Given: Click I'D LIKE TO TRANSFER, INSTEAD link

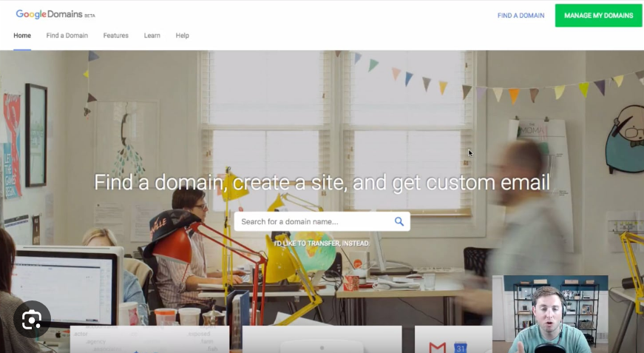Looking at the screenshot, I should [322, 243].
